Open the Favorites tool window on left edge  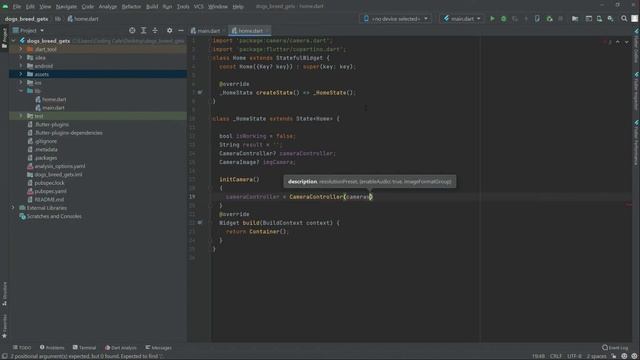click(x=4, y=326)
